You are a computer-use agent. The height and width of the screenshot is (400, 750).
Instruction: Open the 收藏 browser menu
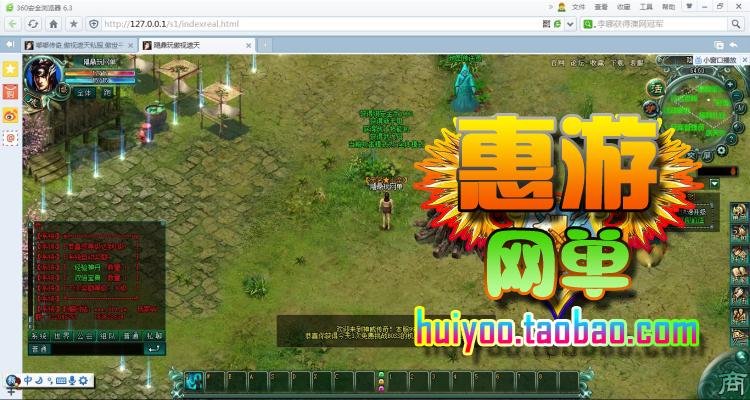point(623,7)
